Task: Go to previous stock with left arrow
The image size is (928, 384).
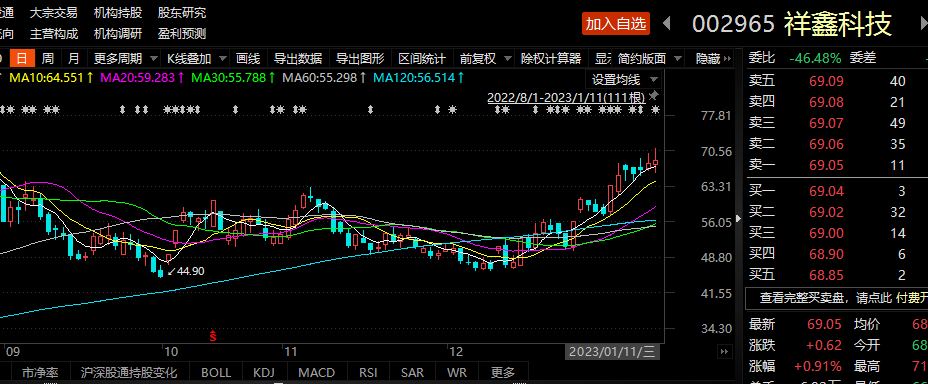Action: [x=667, y=24]
